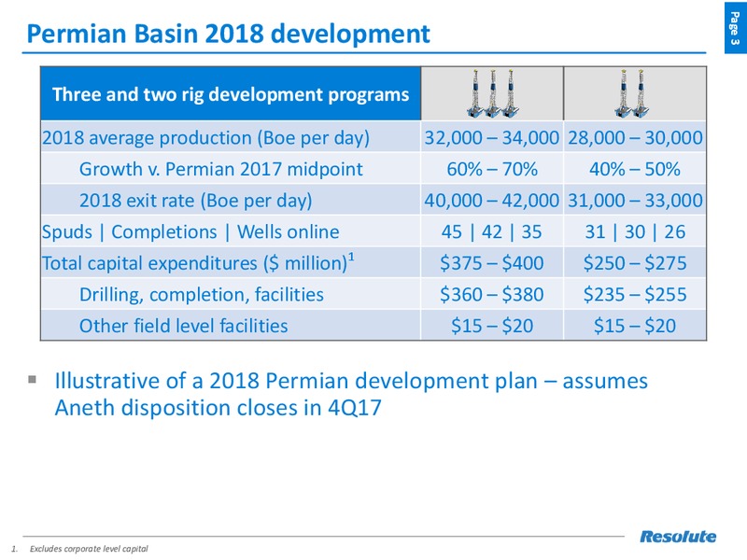747x560 pixels.
Task: Select 'Growth v. Permian 2017 midpoint' label
Action: point(221,169)
